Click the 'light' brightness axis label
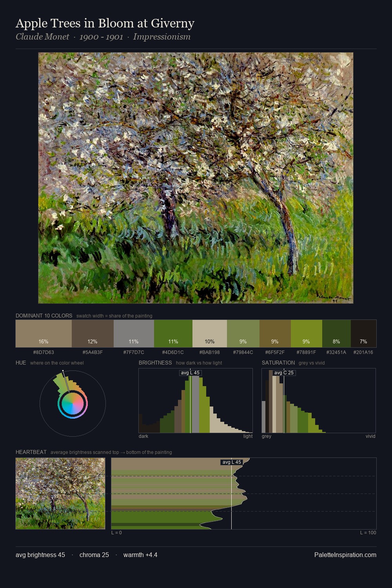The height and width of the screenshot is (588, 392). (248, 436)
